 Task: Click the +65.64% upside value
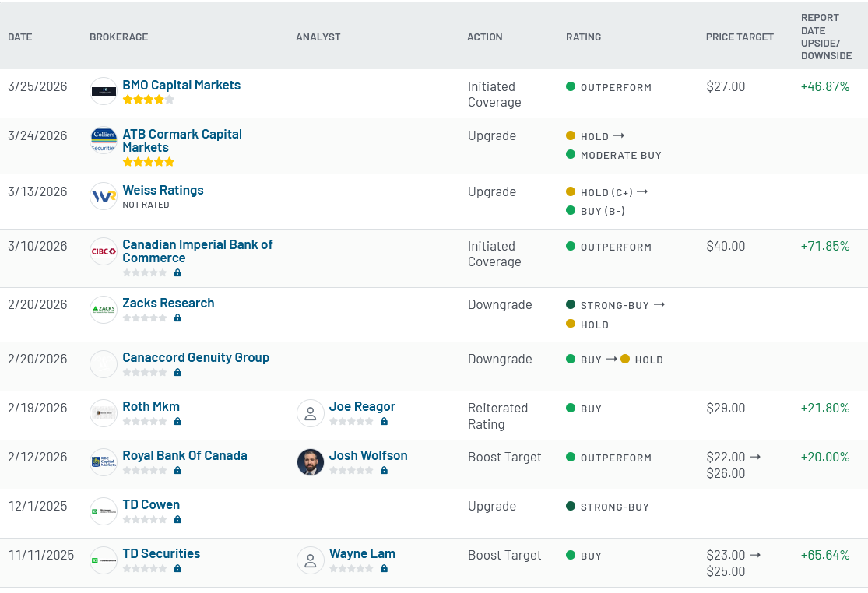(825, 556)
